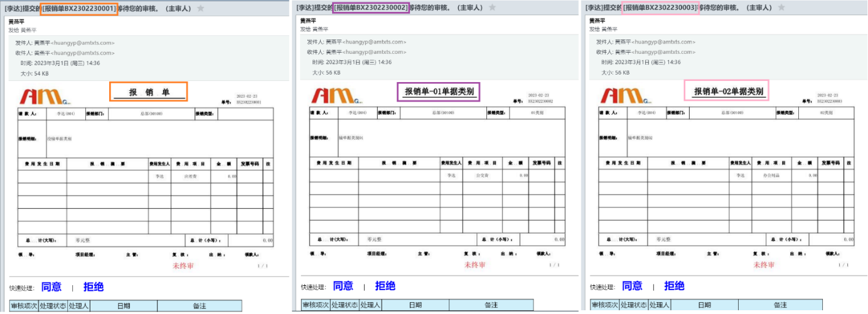Star the BX2302230002 approval email

[492, 8]
